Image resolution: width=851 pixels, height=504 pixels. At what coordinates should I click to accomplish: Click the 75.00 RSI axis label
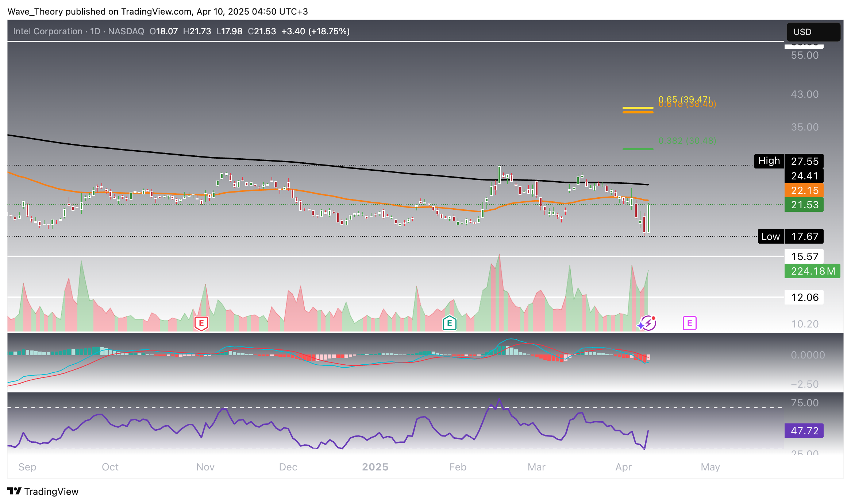click(805, 403)
